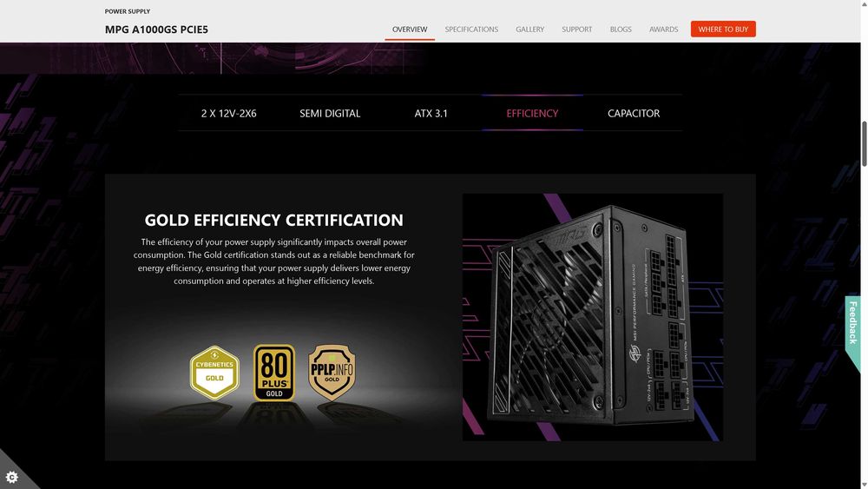Click the MPG A1000GS PCIE5 product title

point(156,30)
